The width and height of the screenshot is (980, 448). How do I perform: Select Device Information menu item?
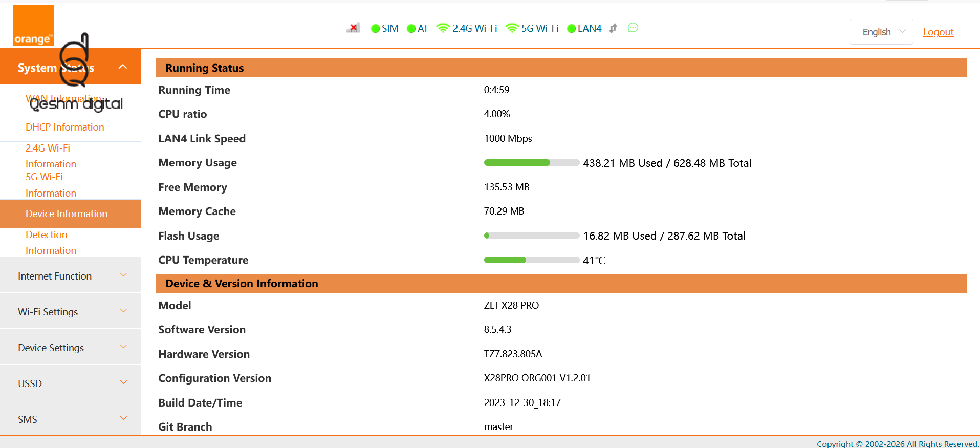tap(71, 214)
